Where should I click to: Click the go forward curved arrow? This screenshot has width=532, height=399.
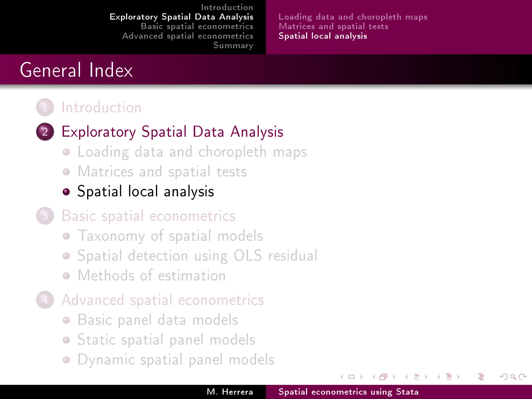point(523,377)
